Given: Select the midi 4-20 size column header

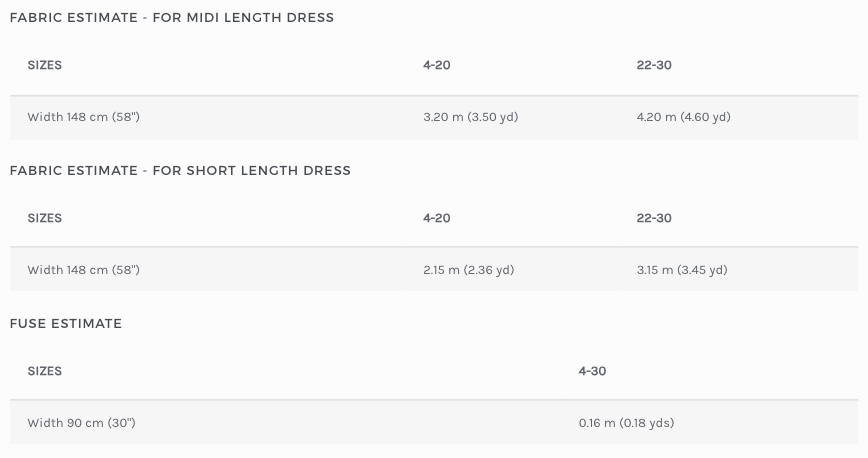Looking at the screenshot, I should pyautogui.click(x=437, y=65).
